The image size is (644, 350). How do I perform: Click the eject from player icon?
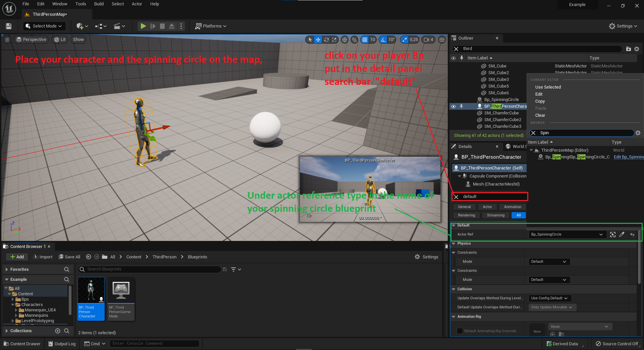(x=172, y=26)
